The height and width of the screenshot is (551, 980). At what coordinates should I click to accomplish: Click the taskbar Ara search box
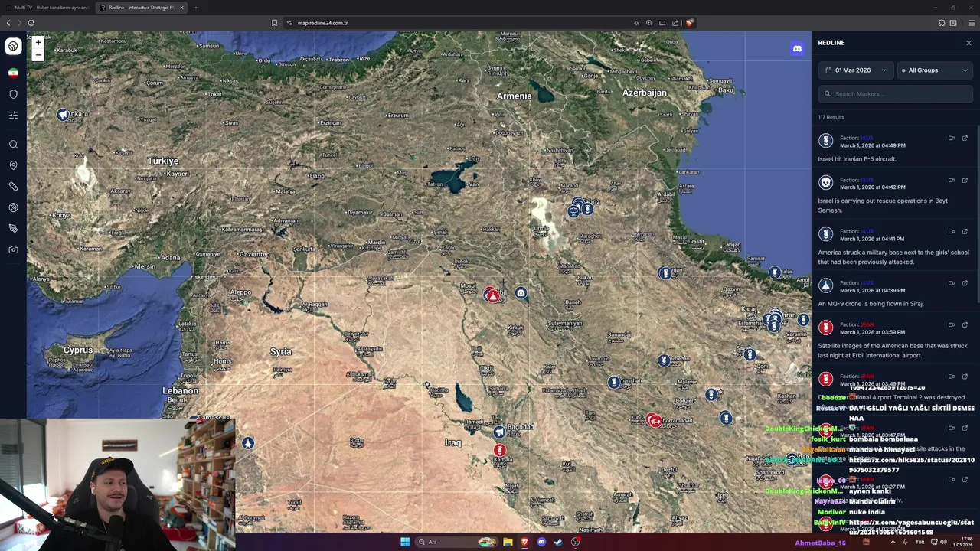456,542
